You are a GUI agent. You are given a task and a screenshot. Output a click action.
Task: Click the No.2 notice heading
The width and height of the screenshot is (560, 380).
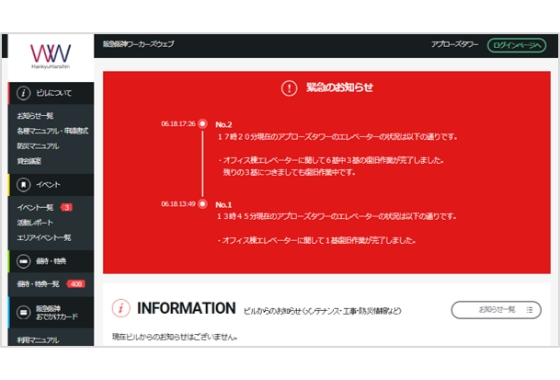[224, 125]
